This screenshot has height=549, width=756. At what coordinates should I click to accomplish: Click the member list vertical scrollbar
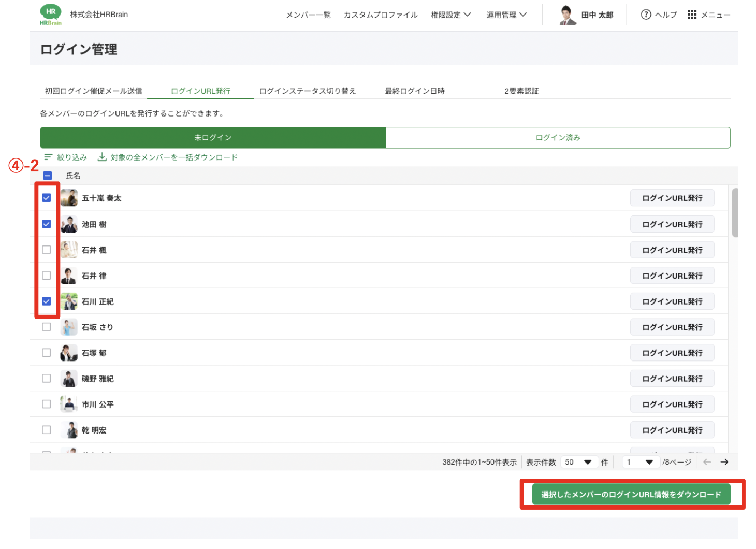click(735, 212)
